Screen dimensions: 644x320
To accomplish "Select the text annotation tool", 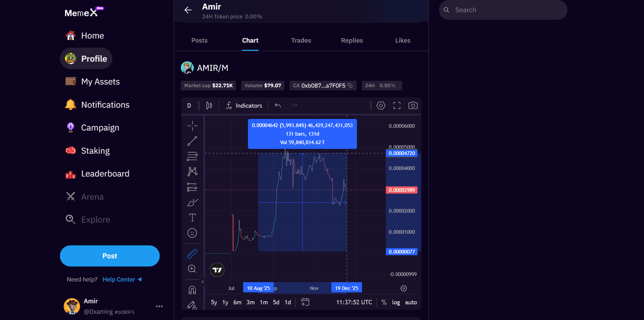I will (x=192, y=217).
